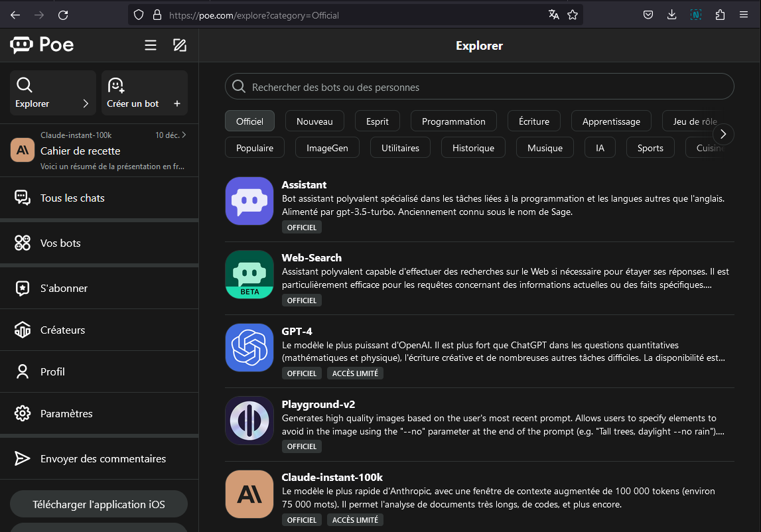Select the Sports category
Image resolution: width=761 pixels, height=532 pixels.
coord(650,148)
